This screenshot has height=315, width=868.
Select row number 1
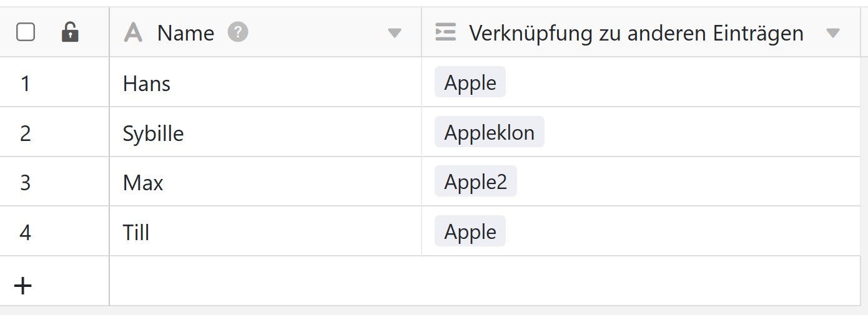click(x=25, y=83)
